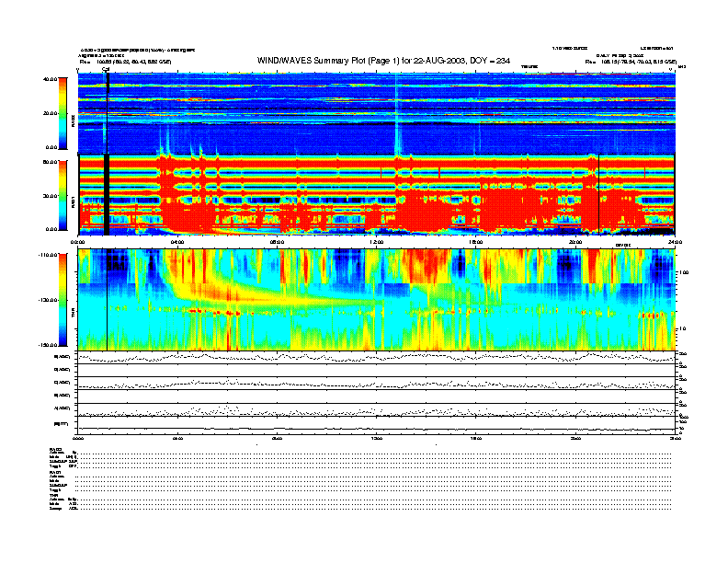This screenshot has height=563, width=728.
Task: Click the Cal marker above RAD2 spectrogram
Action: [106, 70]
